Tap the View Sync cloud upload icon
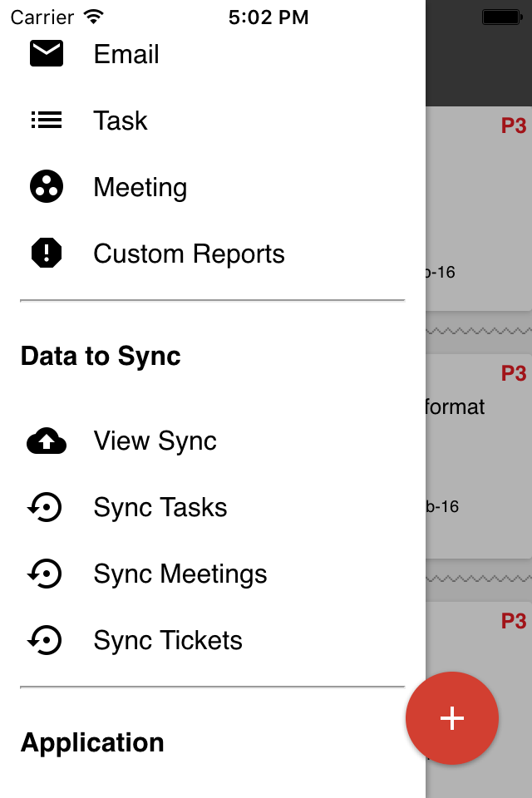Image resolution: width=532 pixels, height=798 pixels. (47, 441)
